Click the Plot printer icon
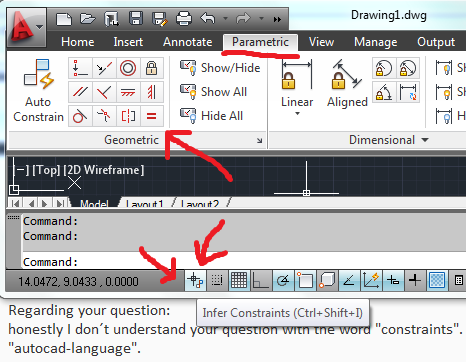468x364 pixels. [x=184, y=18]
